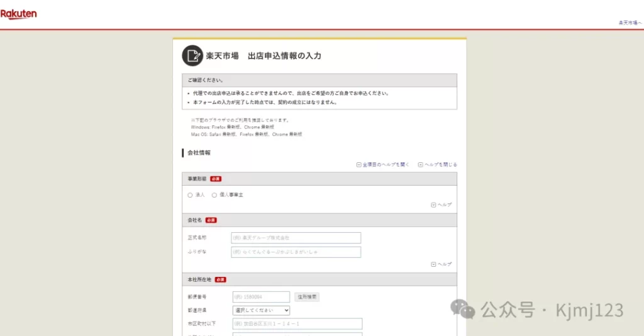
Task: Click the 本社所在地 header label
Action: 199,279
